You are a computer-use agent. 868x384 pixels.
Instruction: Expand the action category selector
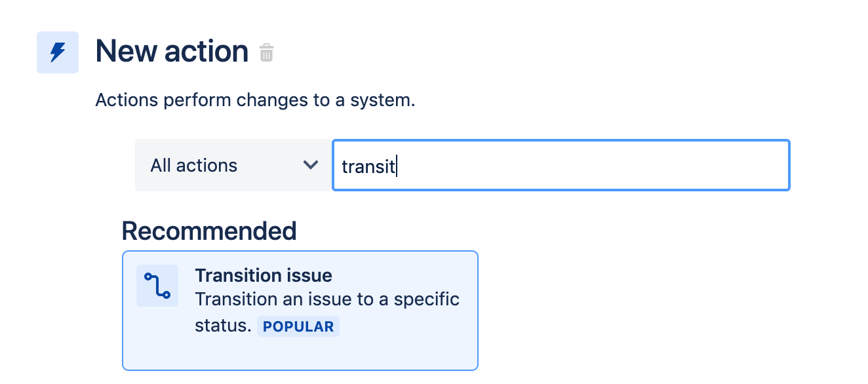233,164
